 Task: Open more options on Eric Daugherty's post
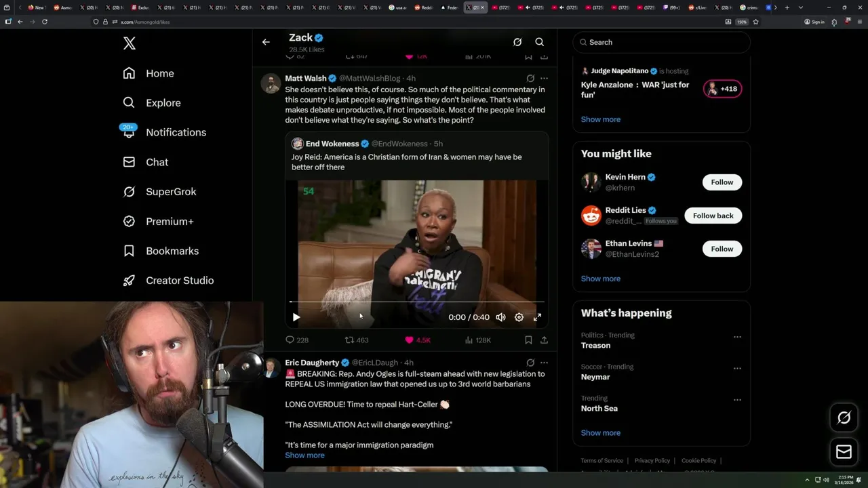click(544, 363)
